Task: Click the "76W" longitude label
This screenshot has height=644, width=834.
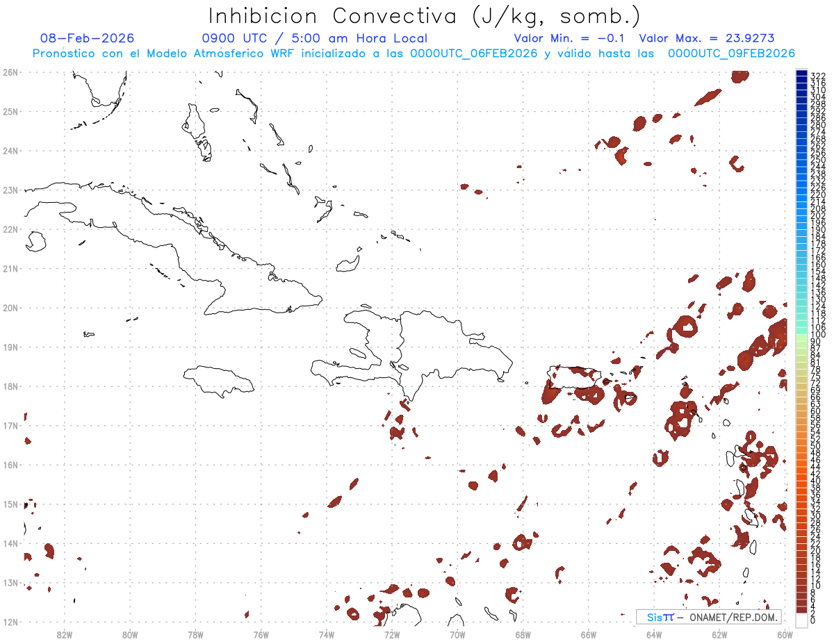Action: coord(261,634)
